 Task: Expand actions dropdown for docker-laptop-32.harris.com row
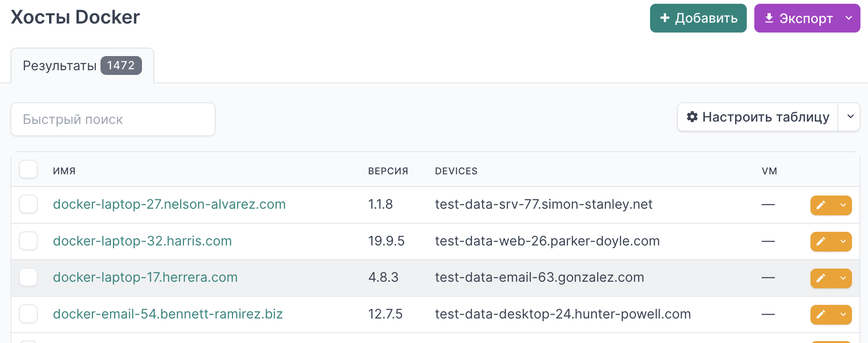click(x=843, y=241)
